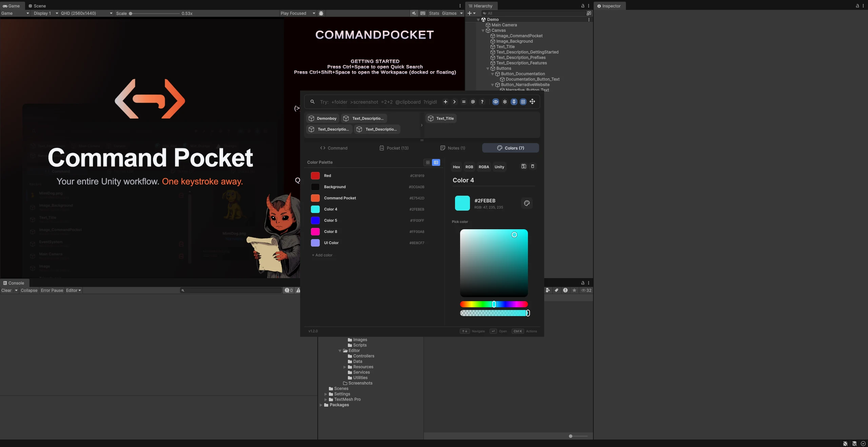The height and width of the screenshot is (447, 868).
Task: Click the star favorites icon in Project panel
Action: 574,290
